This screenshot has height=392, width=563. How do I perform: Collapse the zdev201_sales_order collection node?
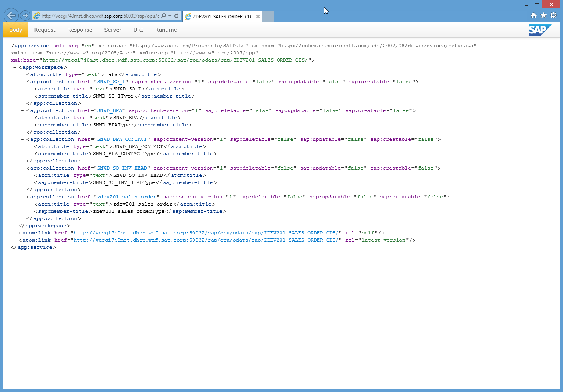(22, 197)
